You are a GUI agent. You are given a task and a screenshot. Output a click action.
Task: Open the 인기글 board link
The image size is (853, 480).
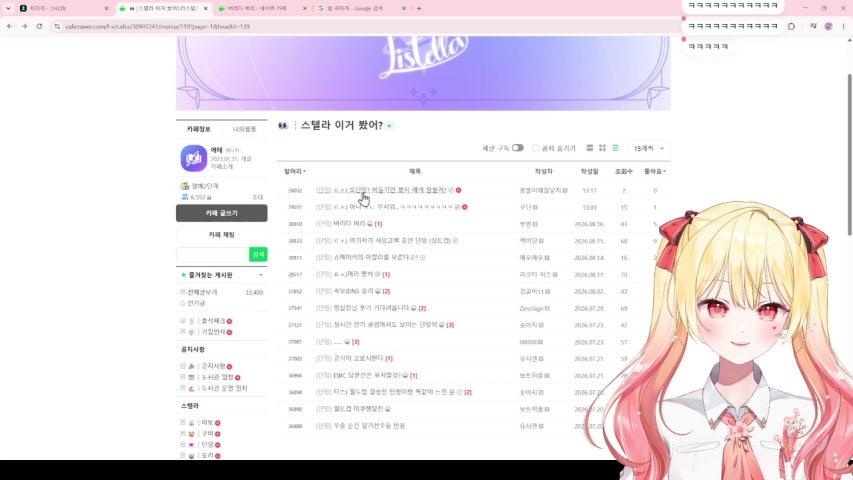tap(196, 303)
